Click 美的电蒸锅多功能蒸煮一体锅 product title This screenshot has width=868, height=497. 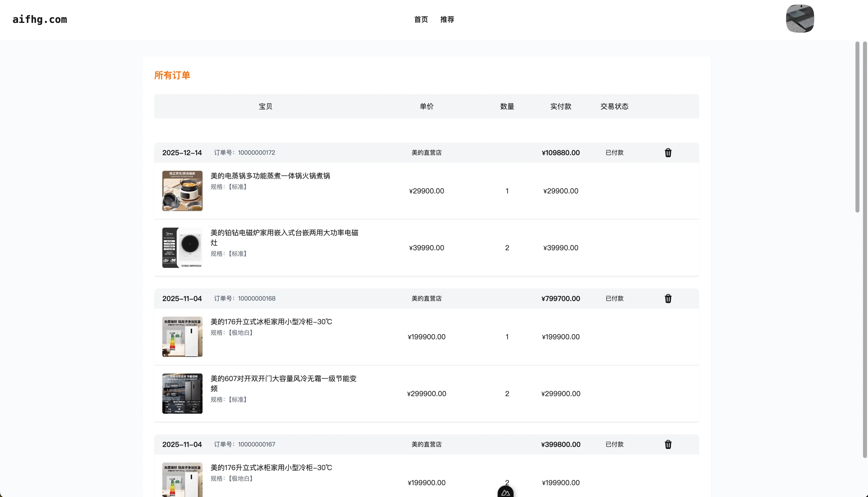270,176
